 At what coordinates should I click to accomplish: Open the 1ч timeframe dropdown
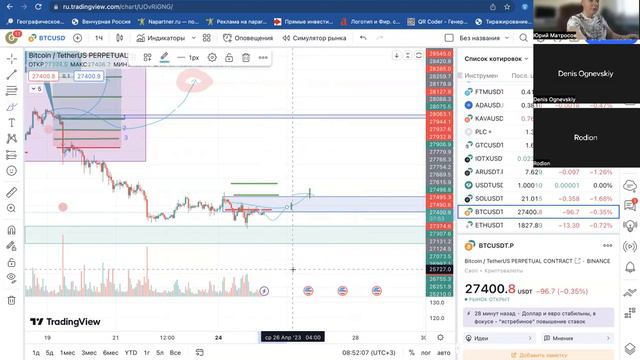[99, 38]
